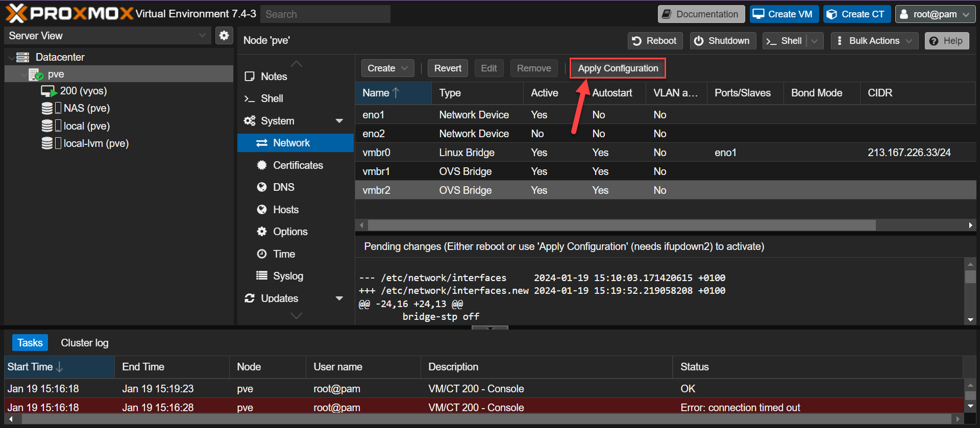Viewport: 980px width, 428px height.
Task: Open the Network settings page
Action: tap(296, 143)
